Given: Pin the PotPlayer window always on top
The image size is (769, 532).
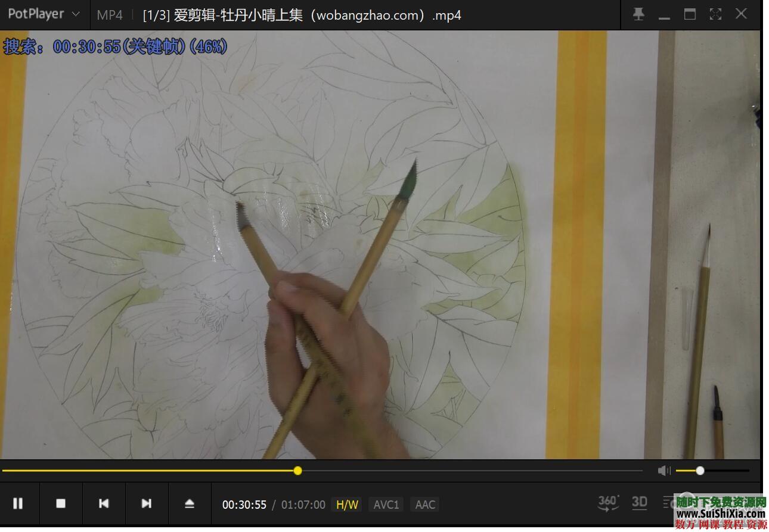Looking at the screenshot, I should pyautogui.click(x=638, y=14).
